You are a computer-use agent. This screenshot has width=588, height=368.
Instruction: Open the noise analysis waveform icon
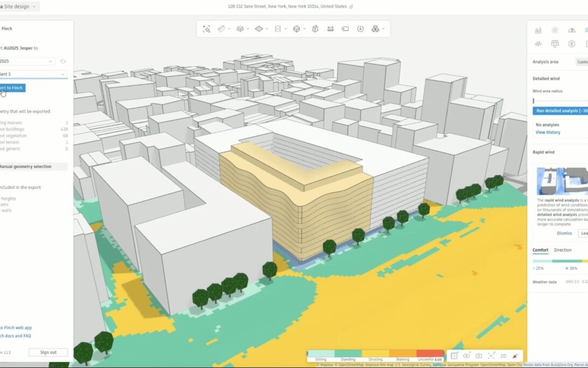(x=538, y=44)
